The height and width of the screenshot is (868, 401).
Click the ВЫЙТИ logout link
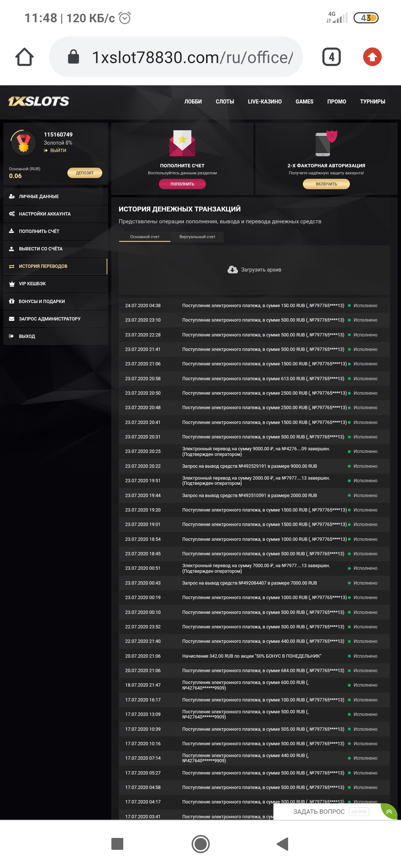[x=58, y=151]
